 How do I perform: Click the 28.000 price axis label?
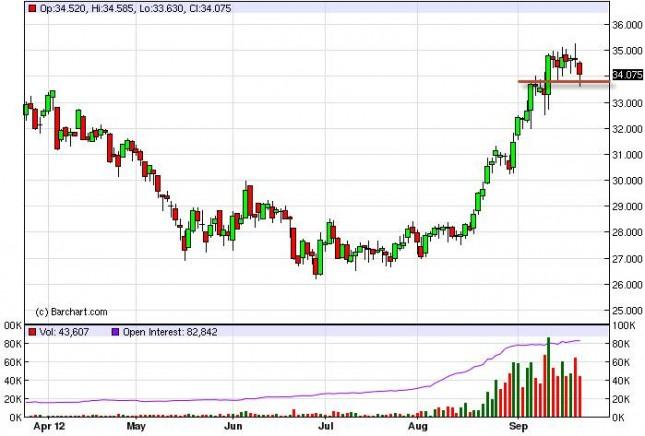click(628, 232)
